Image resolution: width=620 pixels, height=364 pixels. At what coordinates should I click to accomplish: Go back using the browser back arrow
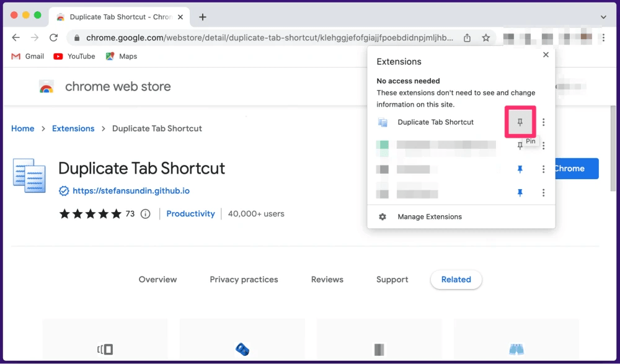[x=15, y=37]
